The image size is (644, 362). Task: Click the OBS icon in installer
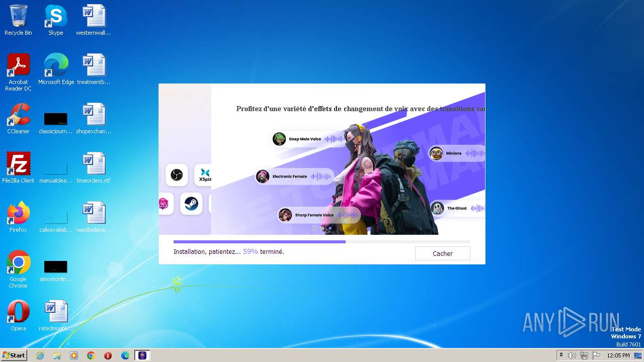pos(177,175)
